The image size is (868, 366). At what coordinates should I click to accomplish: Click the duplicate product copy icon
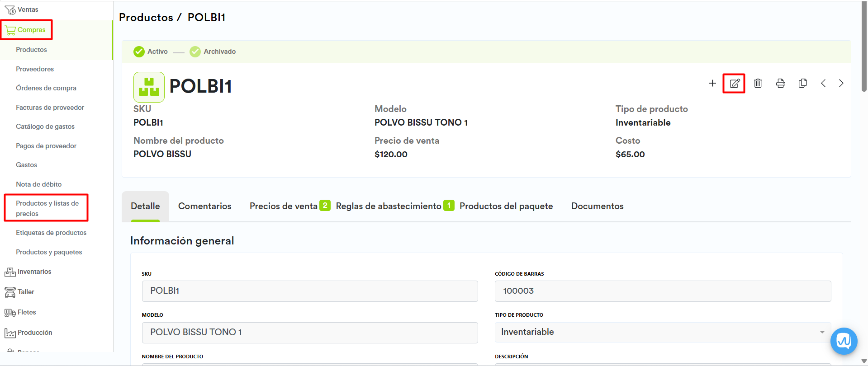click(x=802, y=83)
